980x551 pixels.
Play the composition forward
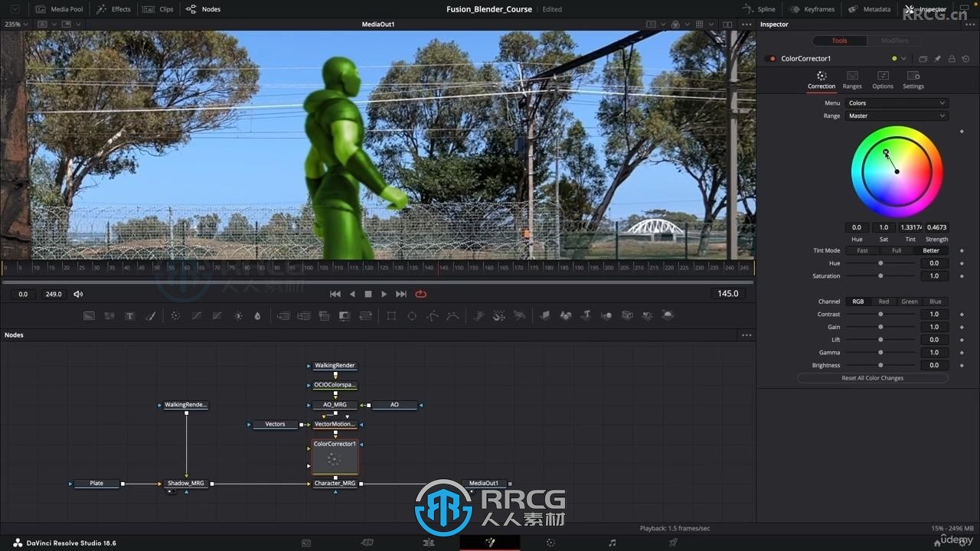click(384, 294)
